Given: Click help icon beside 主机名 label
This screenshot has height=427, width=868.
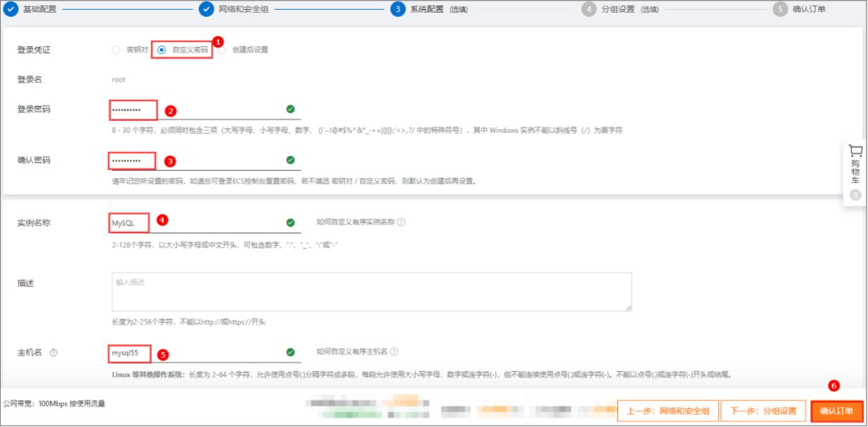Looking at the screenshot, I should point(54,352).
